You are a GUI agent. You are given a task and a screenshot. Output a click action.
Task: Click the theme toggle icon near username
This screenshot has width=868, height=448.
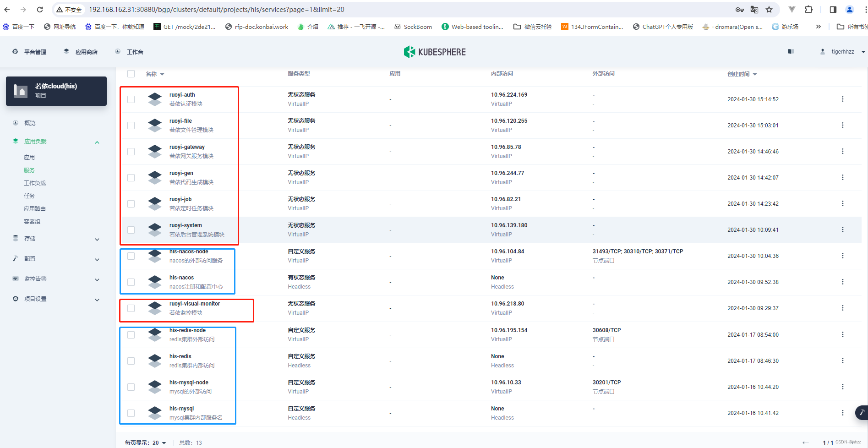791,51
